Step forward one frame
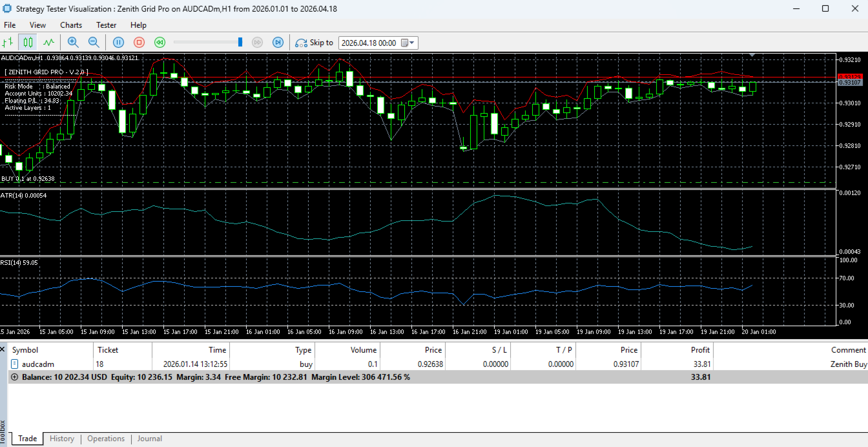 tap(278, 43)
